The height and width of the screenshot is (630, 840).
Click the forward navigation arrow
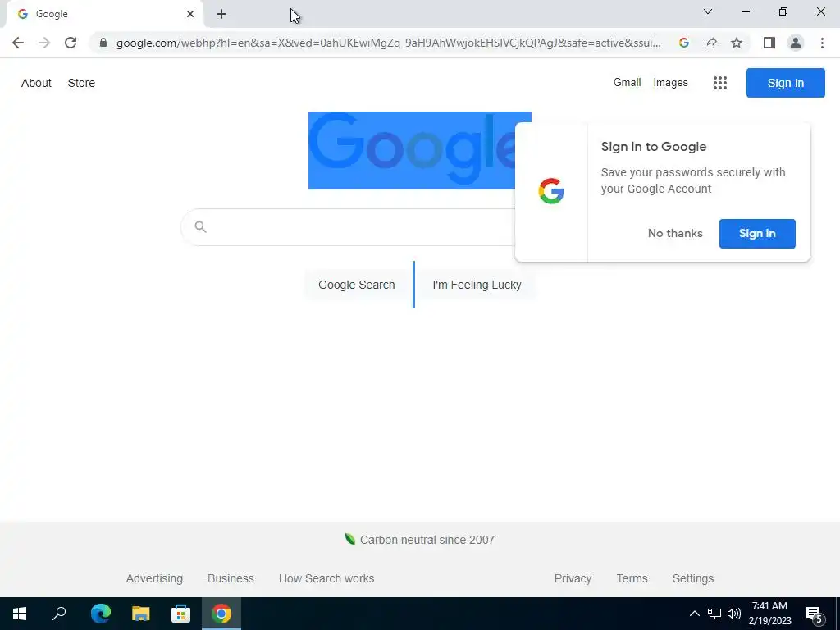click(x=44, y=43)
